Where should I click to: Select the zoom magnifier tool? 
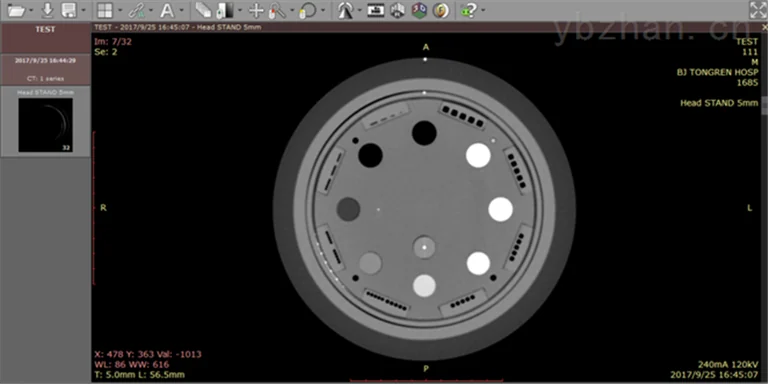(x=277, y=10)
